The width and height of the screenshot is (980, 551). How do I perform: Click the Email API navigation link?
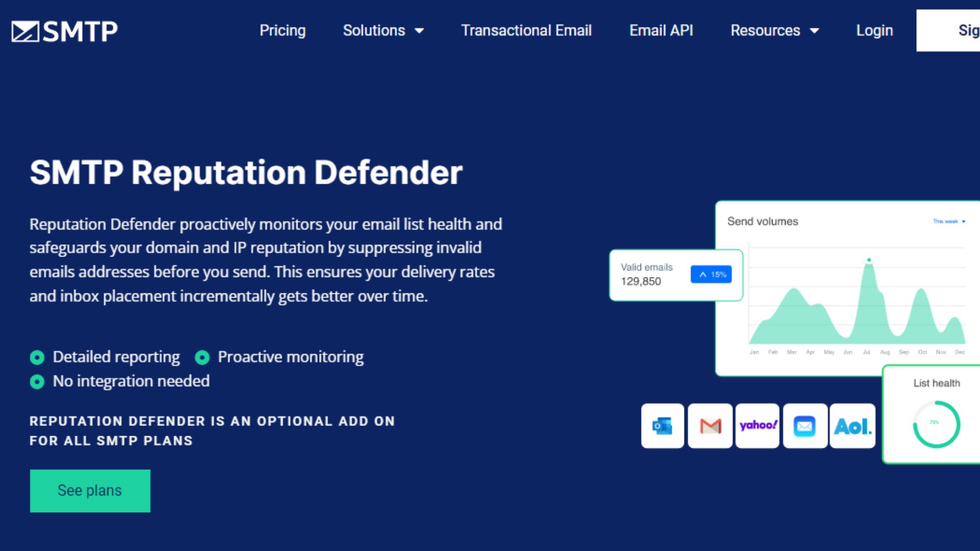661,30
